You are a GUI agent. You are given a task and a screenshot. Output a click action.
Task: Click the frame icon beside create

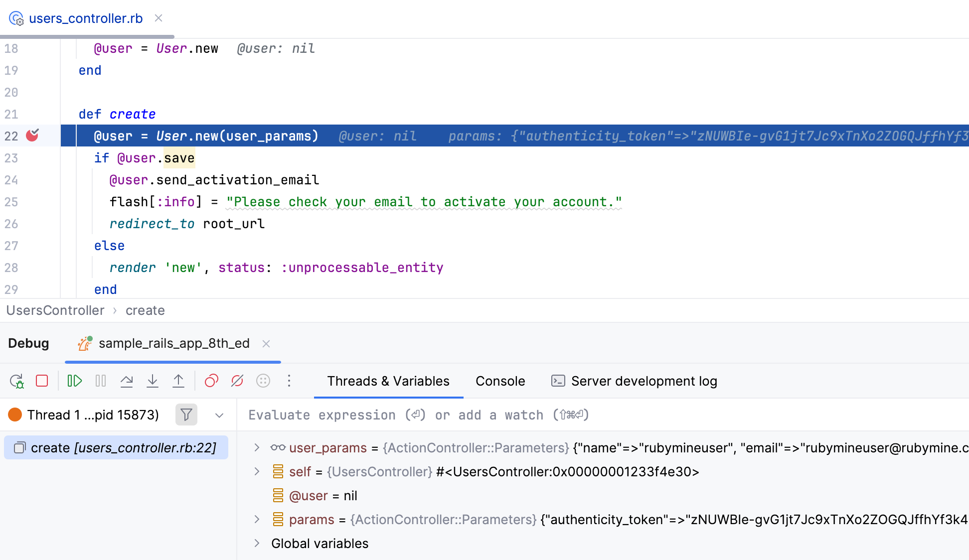[20, 447]
